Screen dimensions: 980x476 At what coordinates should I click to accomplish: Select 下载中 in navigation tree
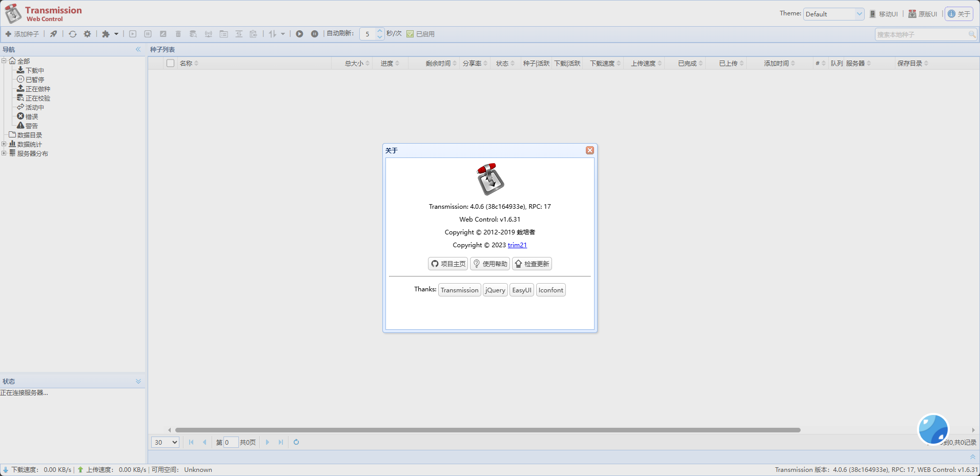[x=34, y=70]
